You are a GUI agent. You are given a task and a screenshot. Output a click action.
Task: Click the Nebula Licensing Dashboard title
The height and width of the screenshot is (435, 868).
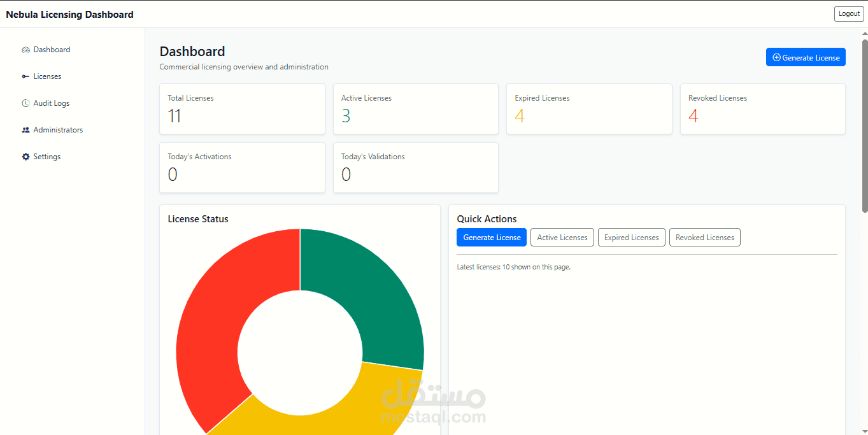(70, 15)
